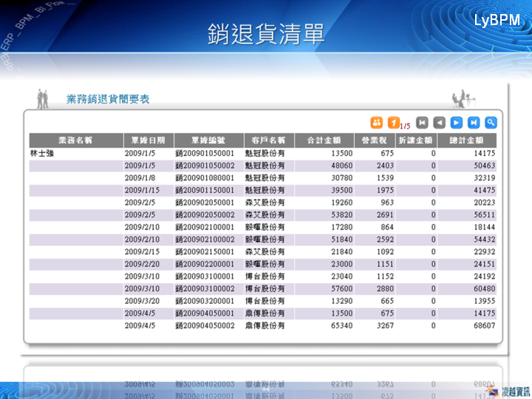Click total amount 22932
The height and width of the screenshot is (399, 532).
pos(485,252)
